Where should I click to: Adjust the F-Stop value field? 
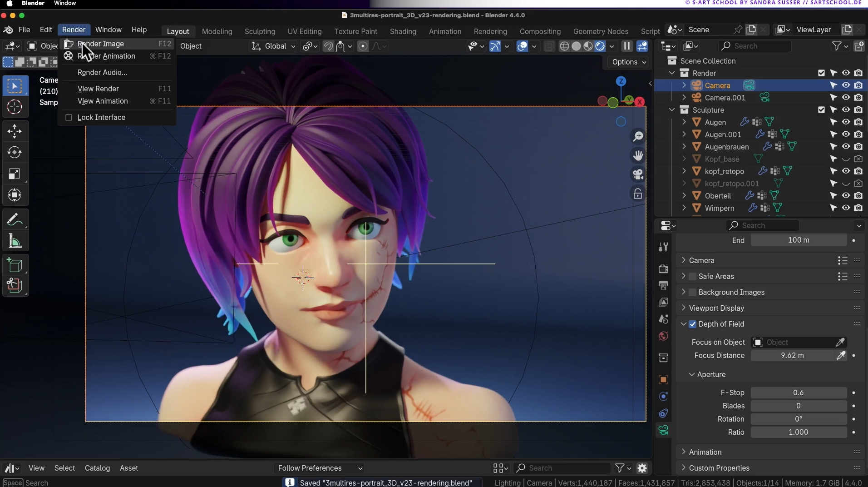coord(798,393)
